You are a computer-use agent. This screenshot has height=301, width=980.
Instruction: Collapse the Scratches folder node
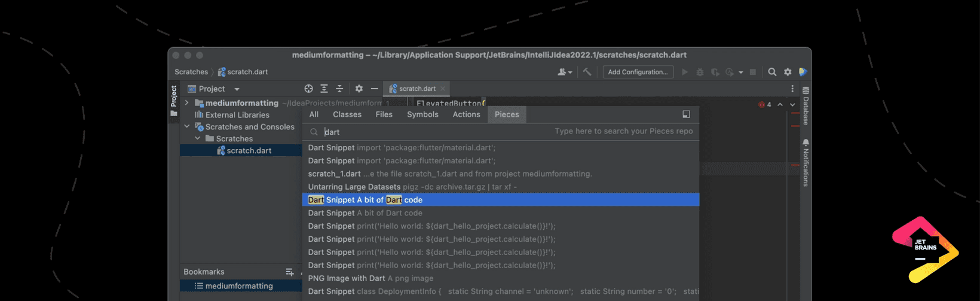[197, 139]
